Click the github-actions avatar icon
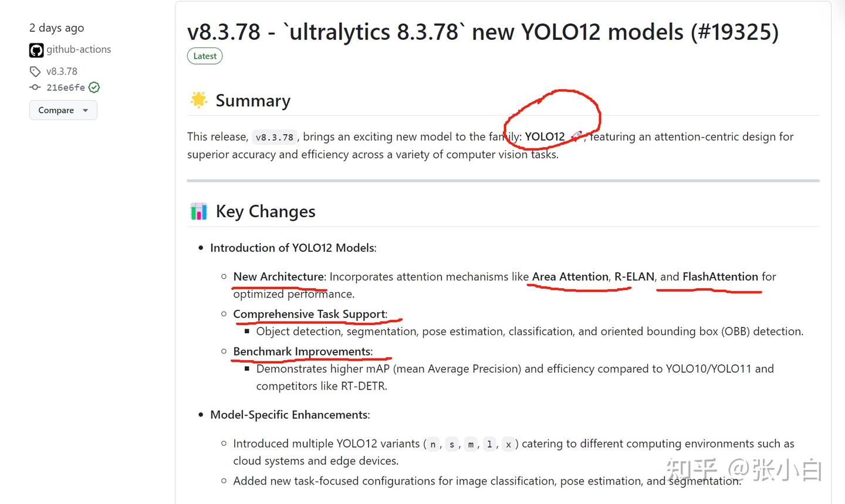 coord(36,50)
